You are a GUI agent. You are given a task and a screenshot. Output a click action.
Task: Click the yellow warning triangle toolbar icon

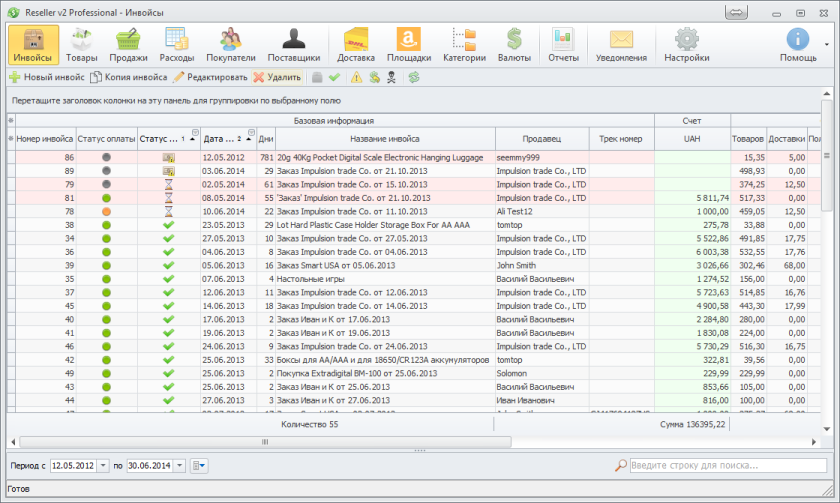pyautogui.click(x=356, y=77)
